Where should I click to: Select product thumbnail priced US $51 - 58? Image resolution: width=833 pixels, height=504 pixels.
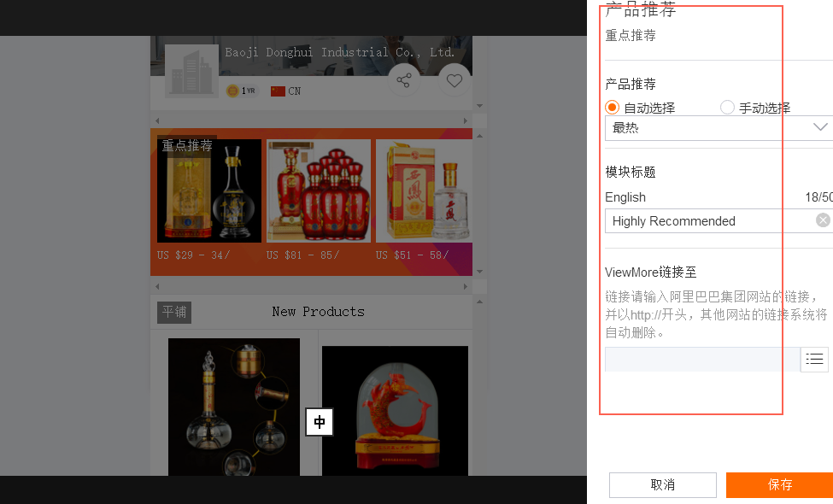424,191
